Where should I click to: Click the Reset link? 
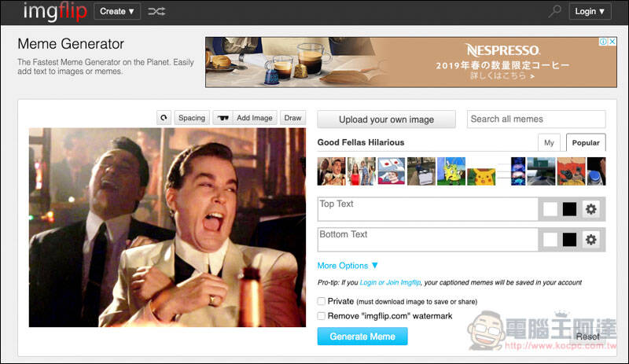[587, 336]
